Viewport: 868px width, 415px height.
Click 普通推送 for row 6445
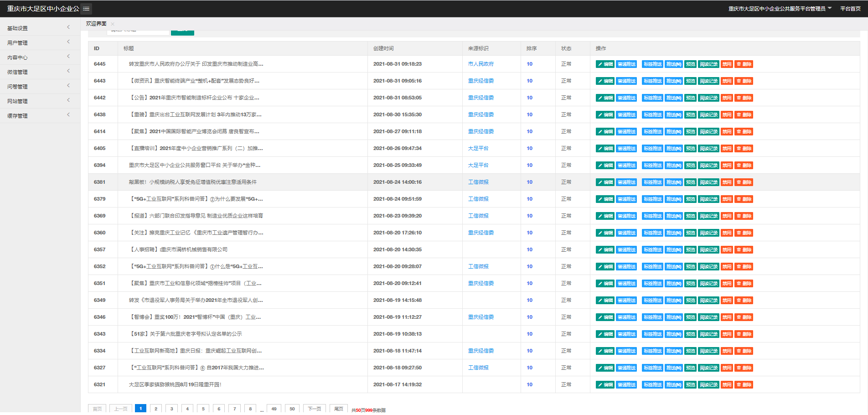[626, 64]
